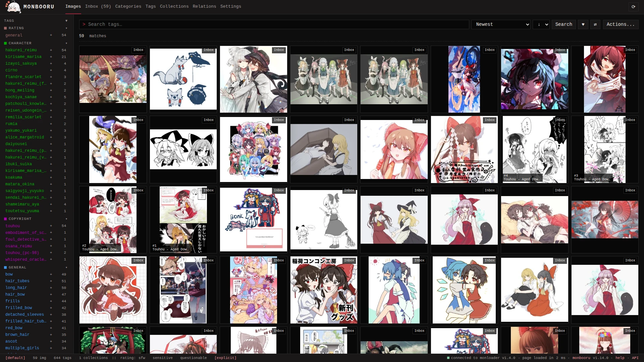
Task: Open the Collections tab
Action: 174,6
